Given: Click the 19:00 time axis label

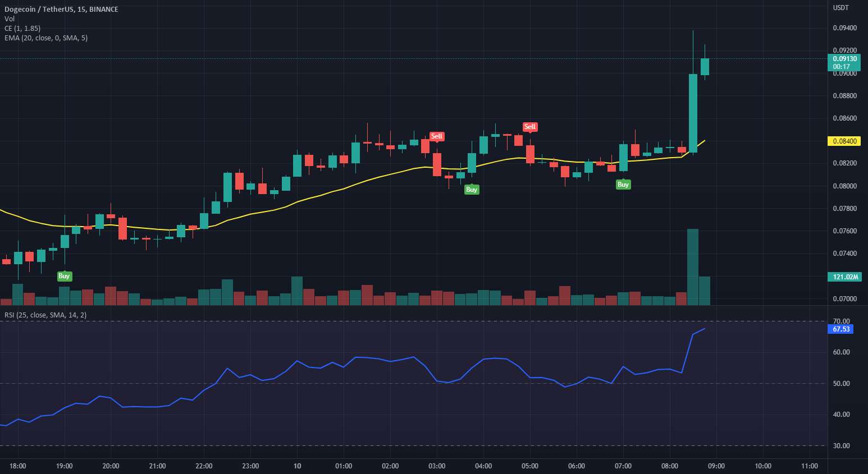Looking at the screenshot, I should (x=65, y=466).
